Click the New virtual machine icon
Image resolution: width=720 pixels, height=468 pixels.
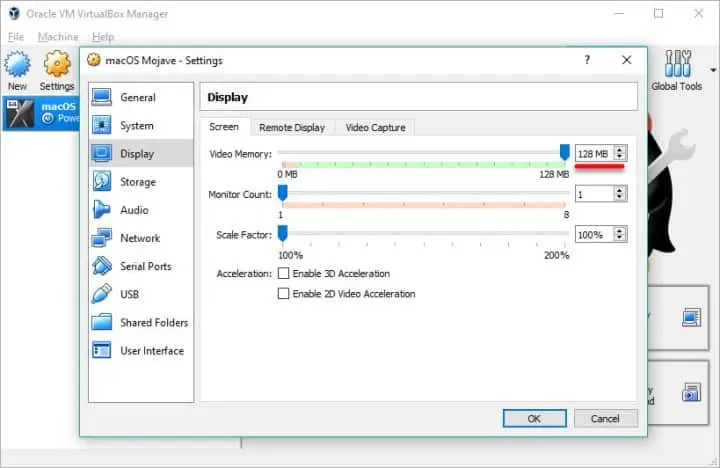[x=17, y=64]
